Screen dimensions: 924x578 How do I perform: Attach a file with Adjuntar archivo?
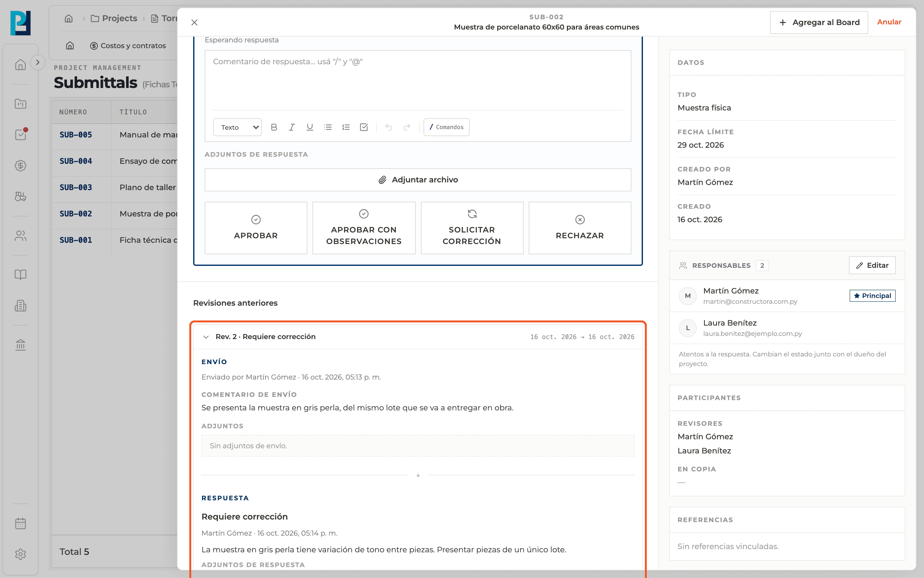coord(418,180)
